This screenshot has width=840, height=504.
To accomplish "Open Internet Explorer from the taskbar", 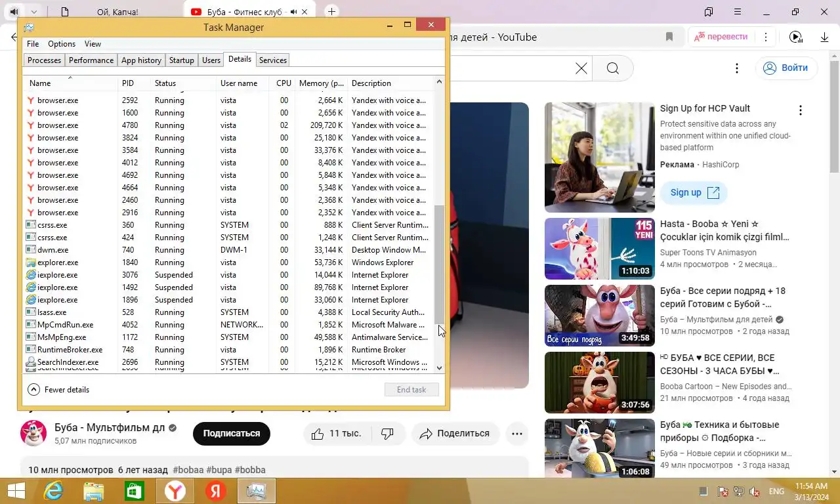I will (53, 491).
